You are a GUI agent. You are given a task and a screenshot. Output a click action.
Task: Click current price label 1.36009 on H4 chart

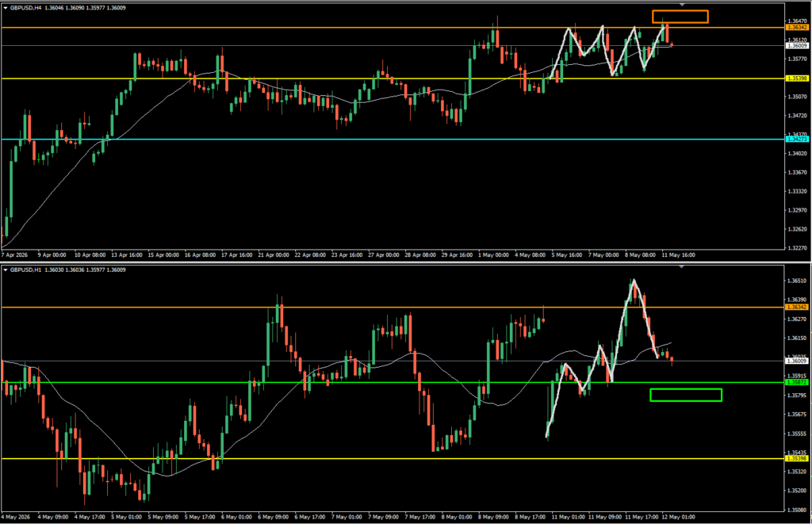tap(797, 45)
